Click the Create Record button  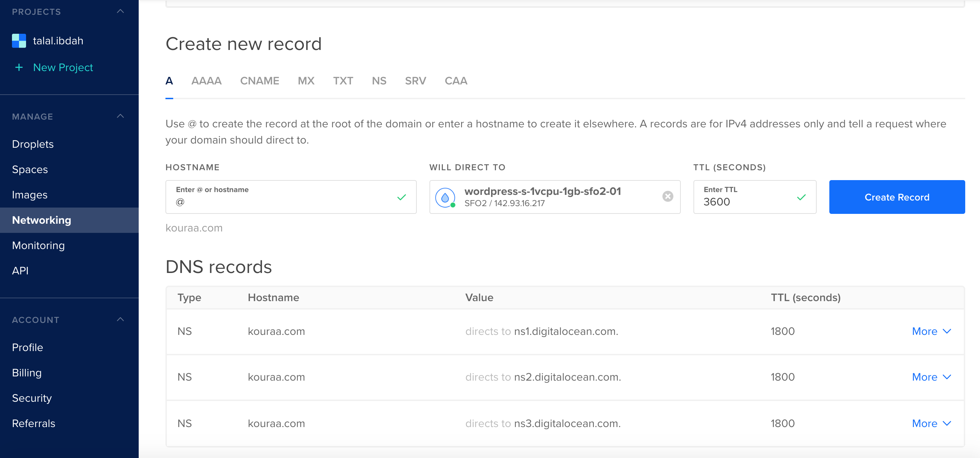click(x=897, y=197)
